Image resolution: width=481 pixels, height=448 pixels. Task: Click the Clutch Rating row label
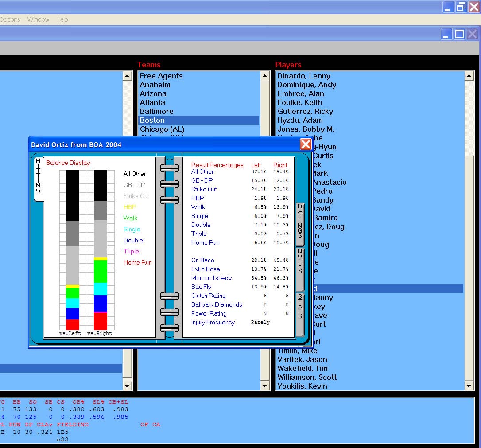[x=208, y=296]
